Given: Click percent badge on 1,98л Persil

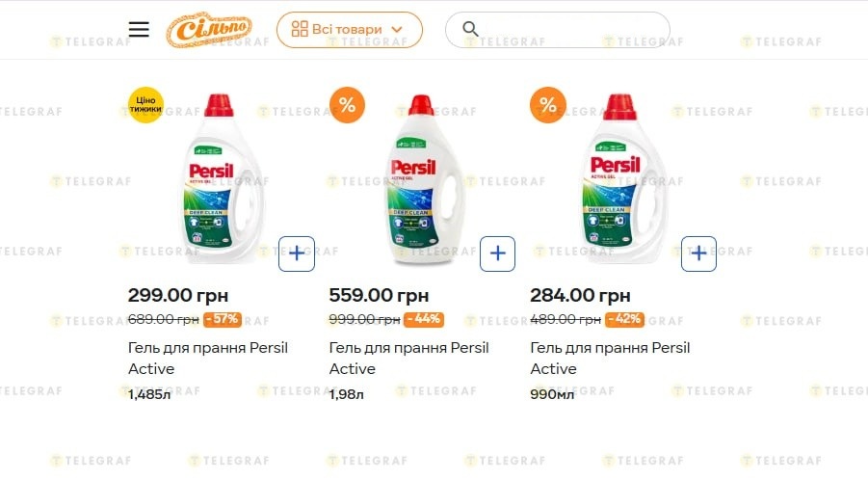Looking at the screenshot, I should point(347,105).
